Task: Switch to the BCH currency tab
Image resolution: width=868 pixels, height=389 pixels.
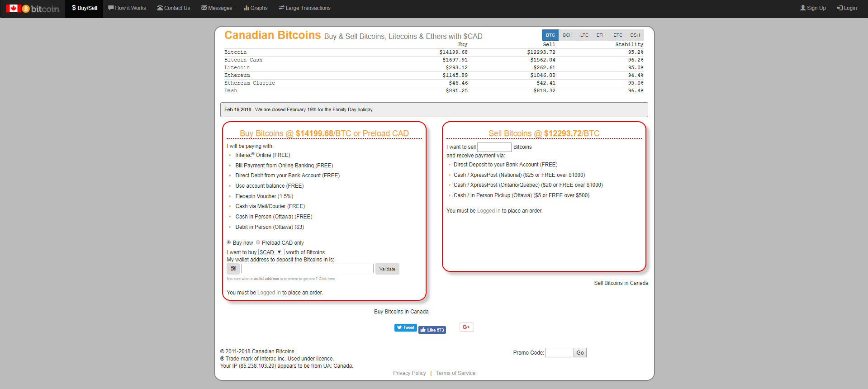Action: [567, 35]
